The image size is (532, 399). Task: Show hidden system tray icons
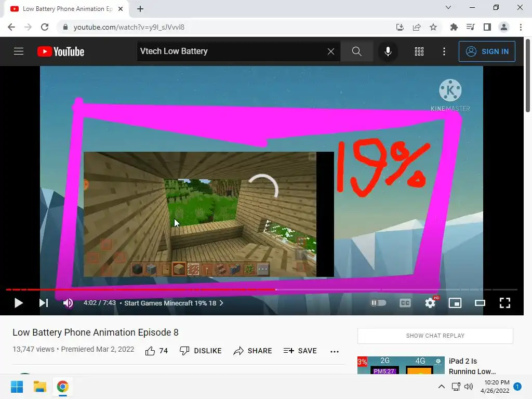(442, 387)
